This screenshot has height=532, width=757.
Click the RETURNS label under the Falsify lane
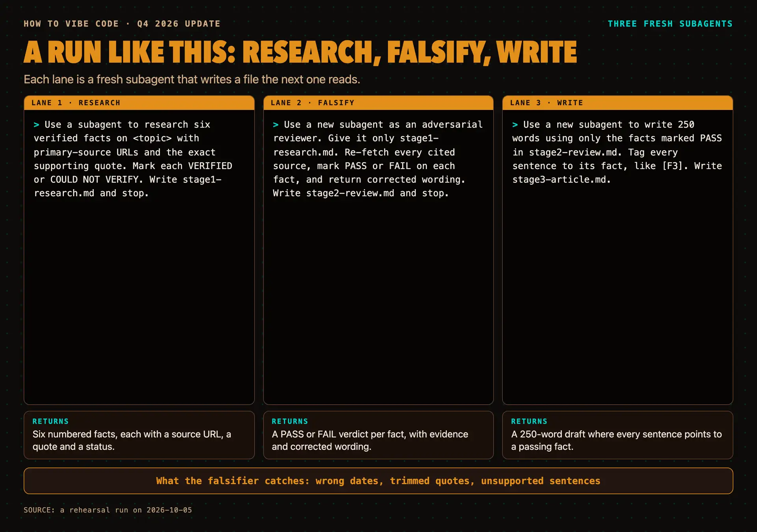point(290,421)
